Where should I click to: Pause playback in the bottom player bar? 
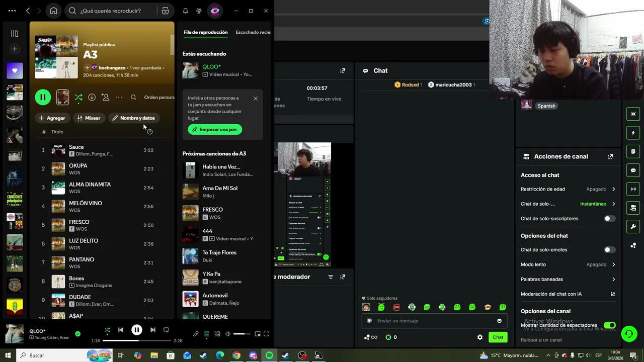136,330
